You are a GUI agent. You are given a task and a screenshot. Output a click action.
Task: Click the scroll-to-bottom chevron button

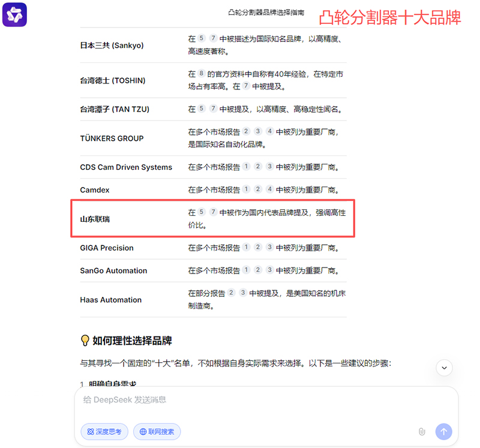coord(444,368)
